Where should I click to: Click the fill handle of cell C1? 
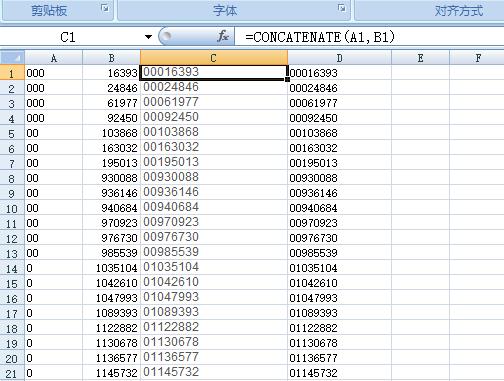(287, 79)
